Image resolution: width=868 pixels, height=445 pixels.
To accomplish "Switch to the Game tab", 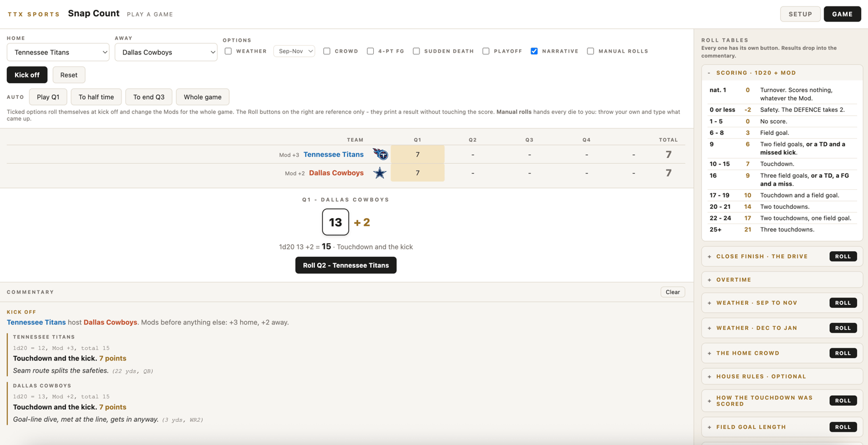I will pyautogui.click(x=843, y=14).
